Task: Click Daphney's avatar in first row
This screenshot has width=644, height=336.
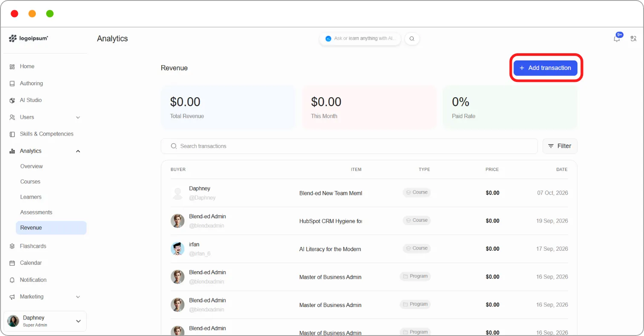Action: [178, 193]
